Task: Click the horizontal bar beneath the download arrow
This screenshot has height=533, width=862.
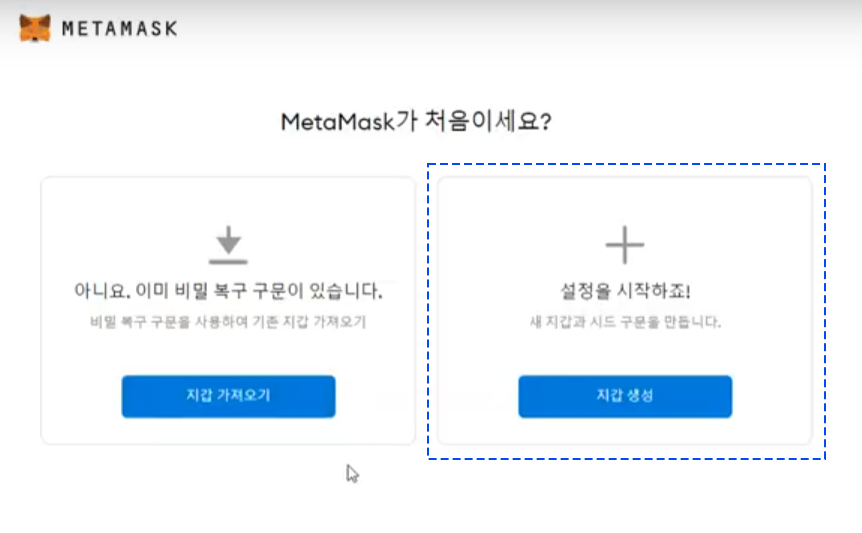Action: point(228,262)
